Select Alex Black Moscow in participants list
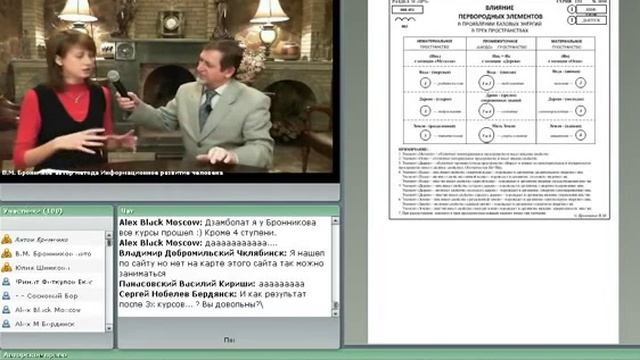 (48, 310)
